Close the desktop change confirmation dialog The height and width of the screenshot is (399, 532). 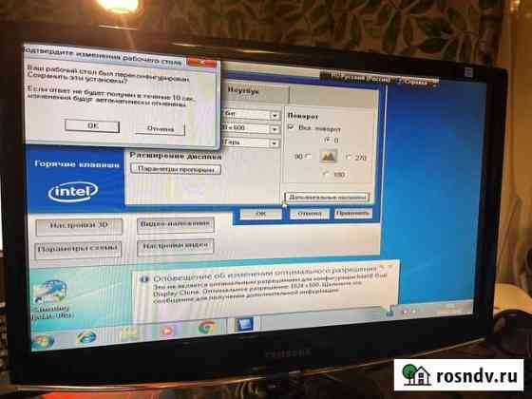(201, 63)
